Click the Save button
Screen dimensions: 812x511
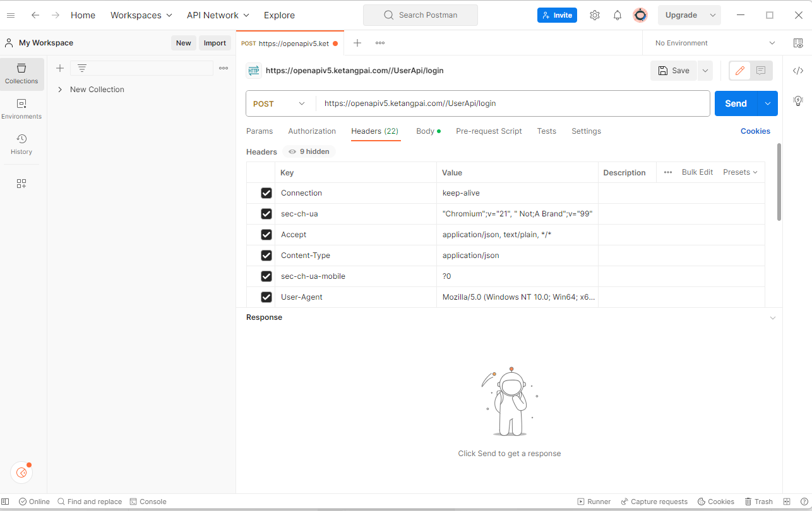click(x=674, y=71)
